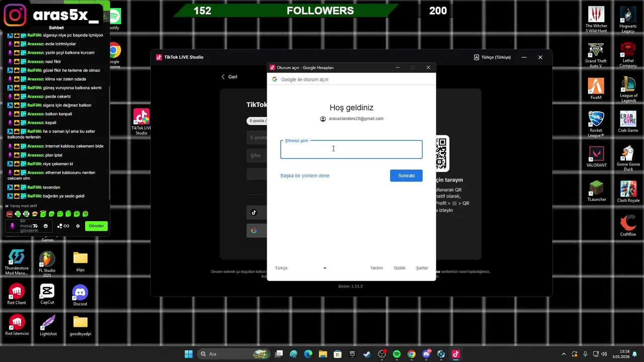
Task: Open the Discord desktop shortcut
Action: [x=80, y=295]
